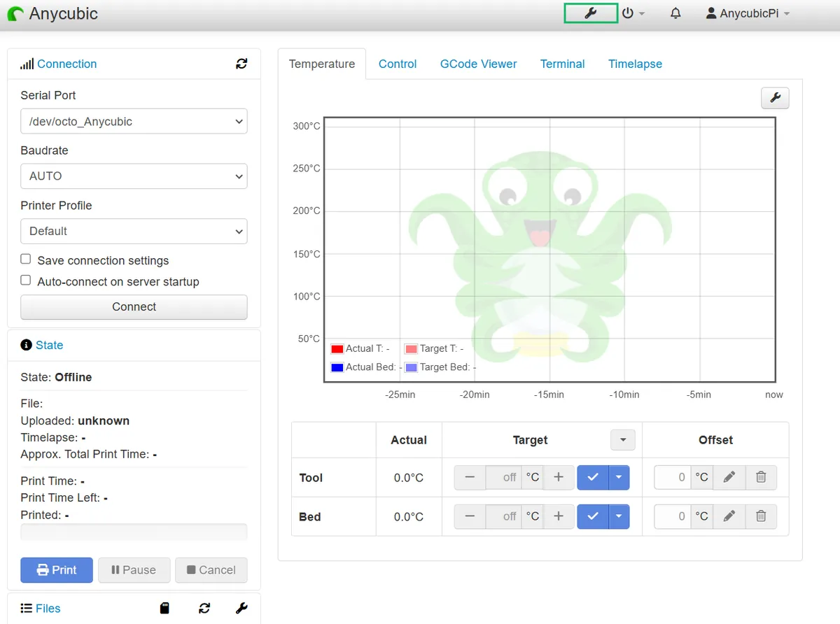Decrease the Bed target temperature
This screenshot has width=840, height=624.
[470, 516]
